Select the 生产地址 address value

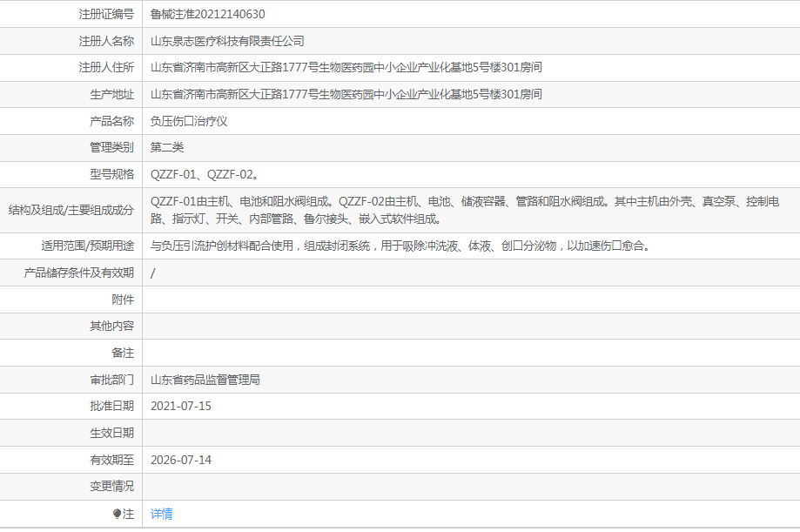pos(346,94)
